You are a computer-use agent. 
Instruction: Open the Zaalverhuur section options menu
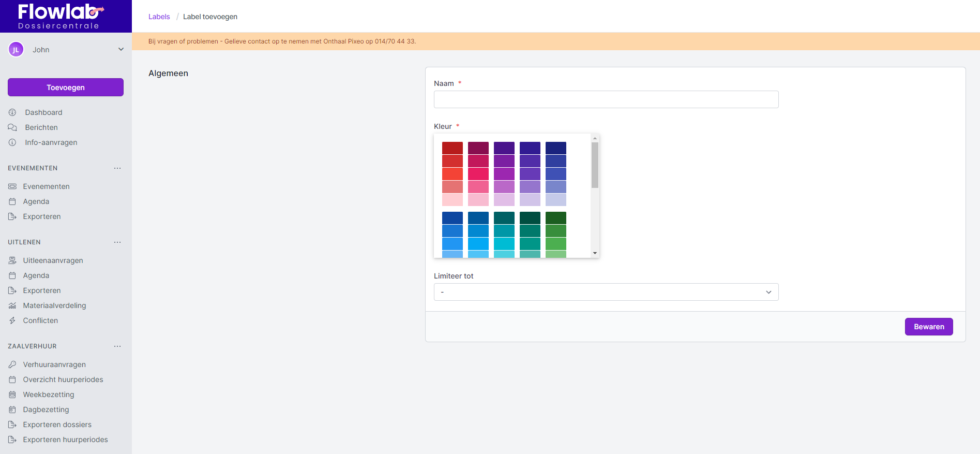pos(117,346)
